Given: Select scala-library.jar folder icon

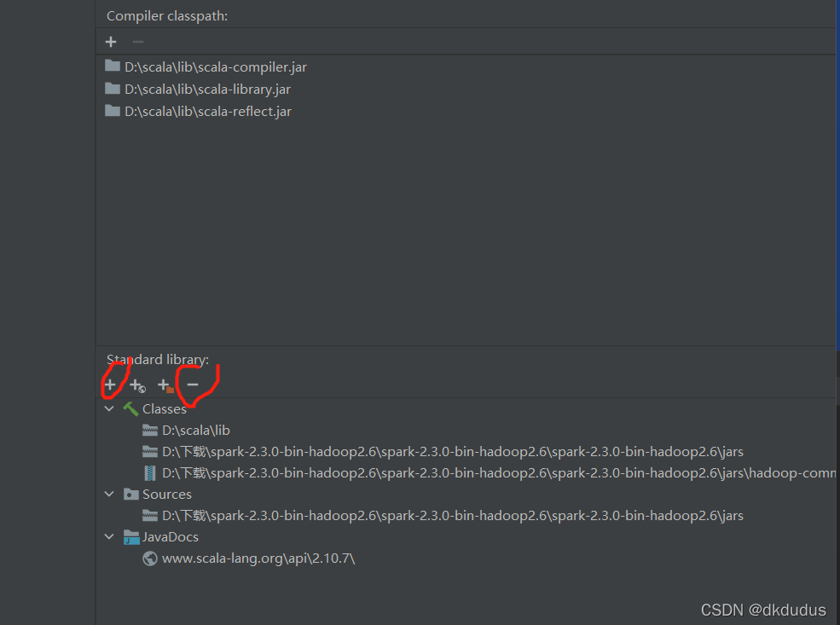Looking at the screenshot, I should [x=113, y=89].
